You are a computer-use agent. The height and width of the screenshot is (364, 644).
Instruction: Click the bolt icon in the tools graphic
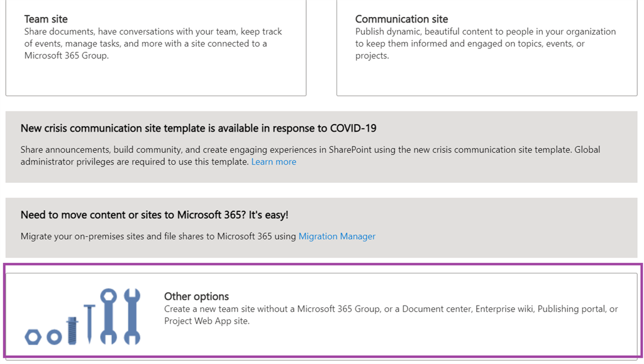72,331
